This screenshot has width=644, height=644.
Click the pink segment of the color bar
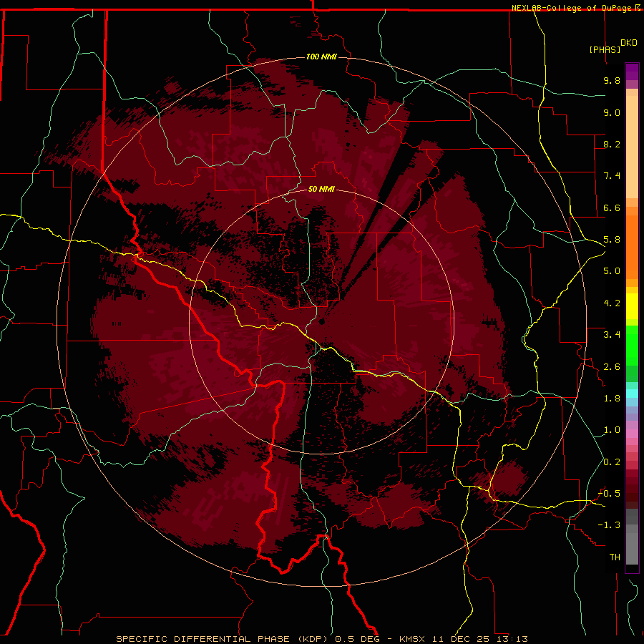(x=632, y=434)
